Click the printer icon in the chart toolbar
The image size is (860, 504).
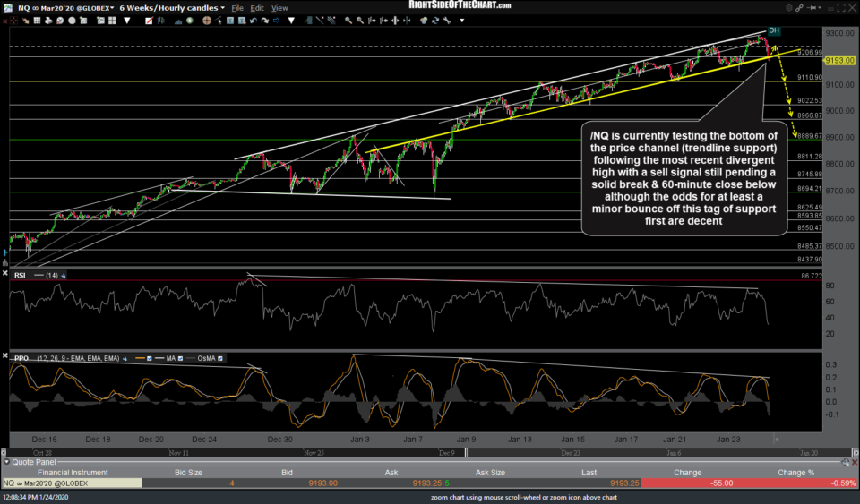point(48,21)
